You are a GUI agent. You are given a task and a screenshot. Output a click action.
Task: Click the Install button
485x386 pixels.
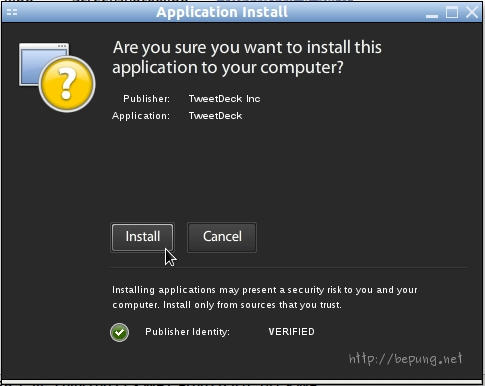(x=142, y=237)
